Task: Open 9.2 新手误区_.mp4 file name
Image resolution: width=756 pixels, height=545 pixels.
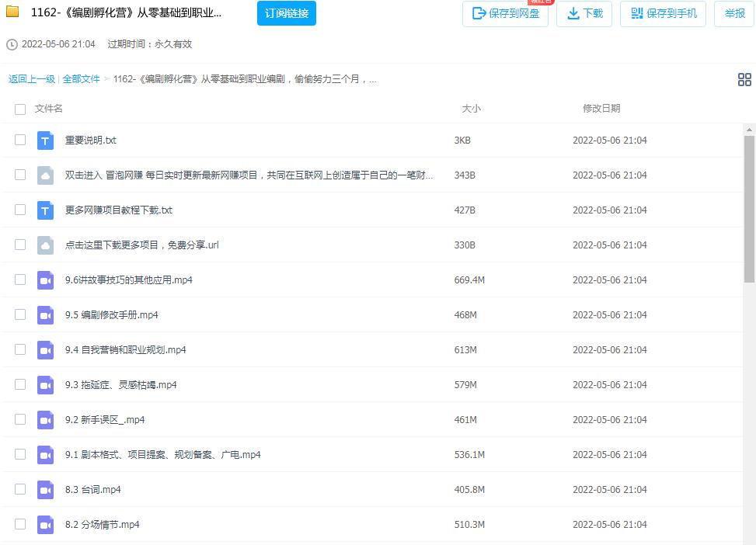Action: pyautogui.click(x=105, y=420)
